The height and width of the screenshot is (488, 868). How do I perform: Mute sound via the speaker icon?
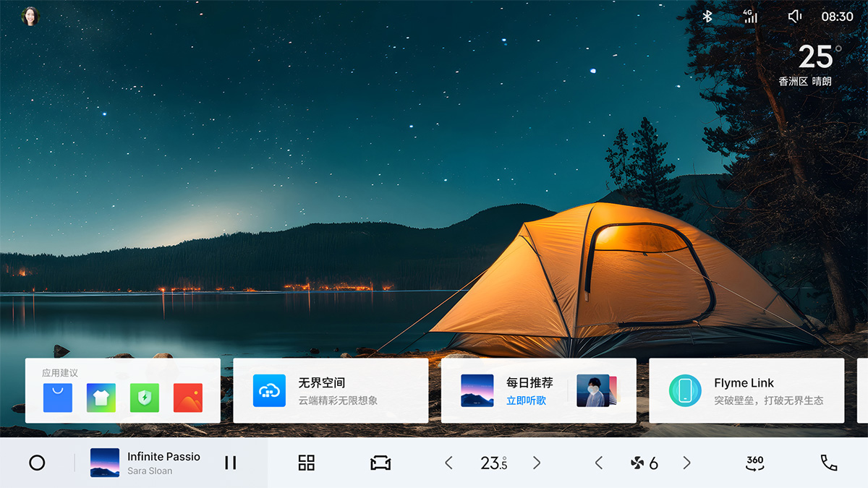[x=794, y=17]
